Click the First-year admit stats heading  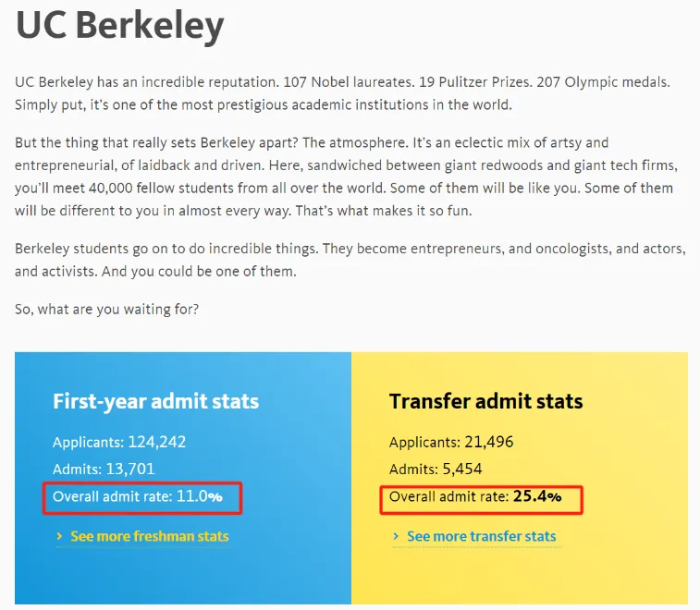(x=155, y=401)
